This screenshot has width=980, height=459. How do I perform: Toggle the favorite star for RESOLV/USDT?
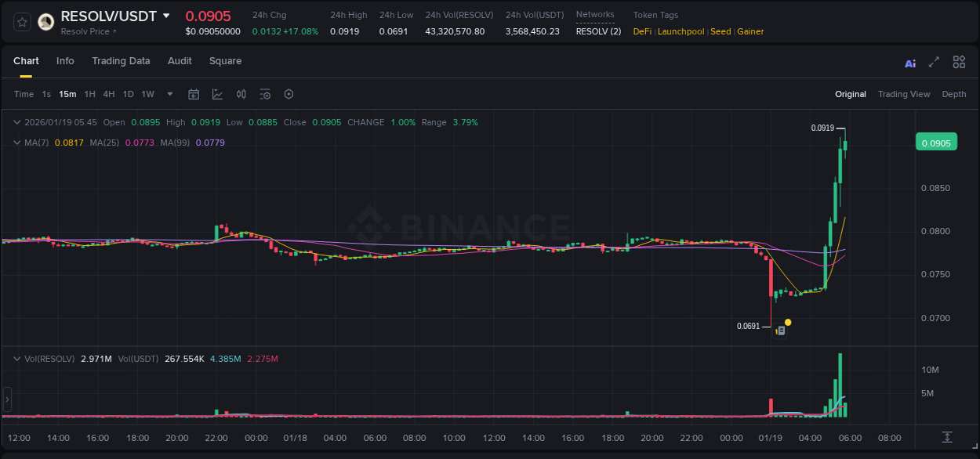click(21, 21)
